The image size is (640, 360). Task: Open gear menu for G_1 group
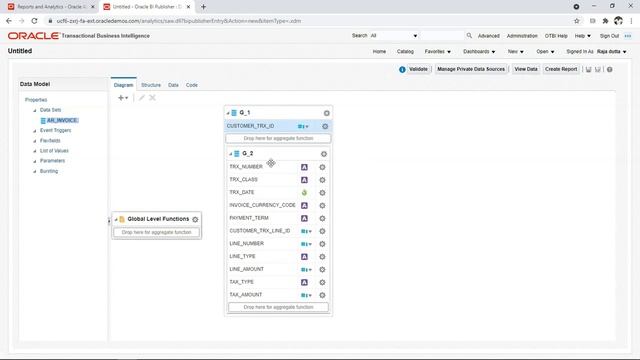coord(327,113)
